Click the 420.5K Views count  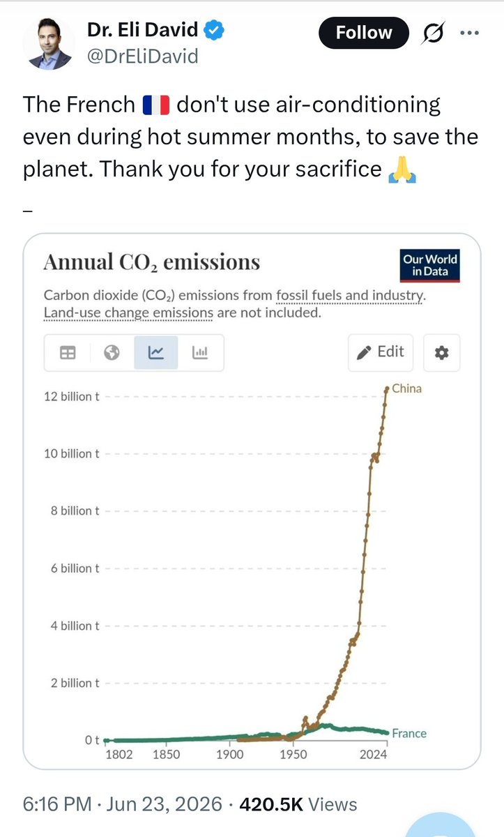click(x=298, y=804)
